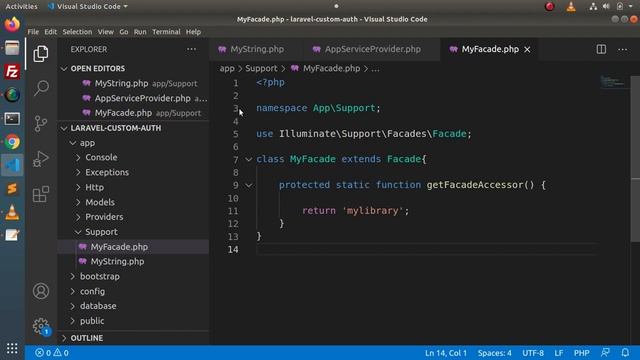The width and height of the screenshot is (640, 360).
Task: Open the Edit menu
Action: coord(51,32)
